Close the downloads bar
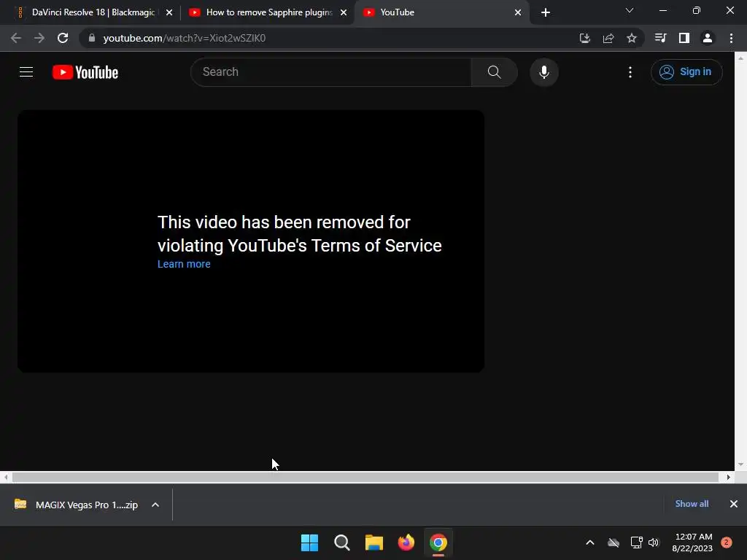 coord(734,504)
